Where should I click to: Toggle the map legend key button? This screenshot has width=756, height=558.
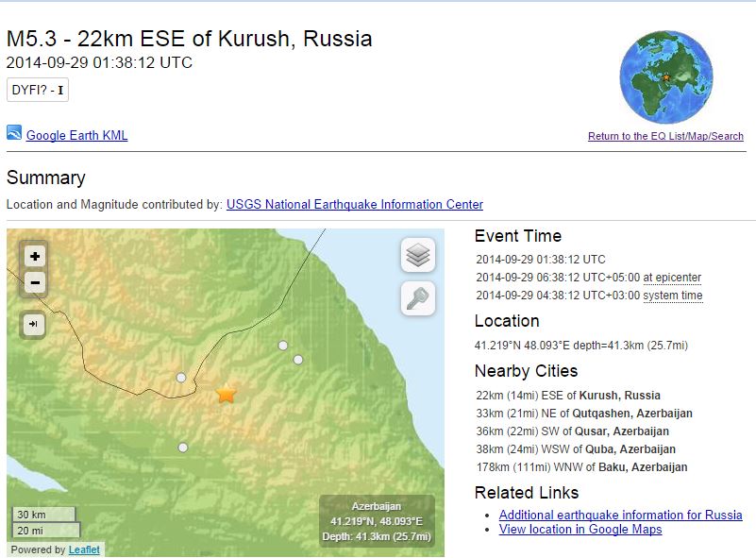pos(418,298)
